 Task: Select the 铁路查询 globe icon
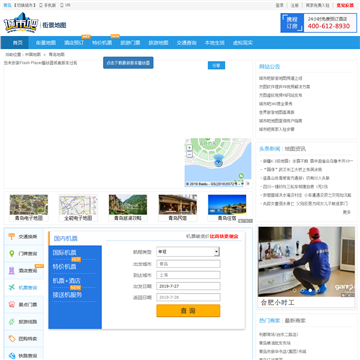(12, 356)
